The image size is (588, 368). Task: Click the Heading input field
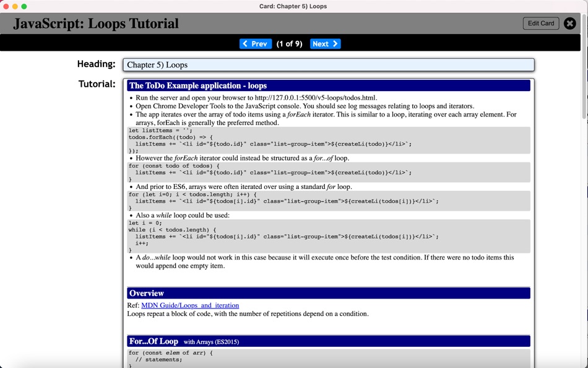point(329,64)
